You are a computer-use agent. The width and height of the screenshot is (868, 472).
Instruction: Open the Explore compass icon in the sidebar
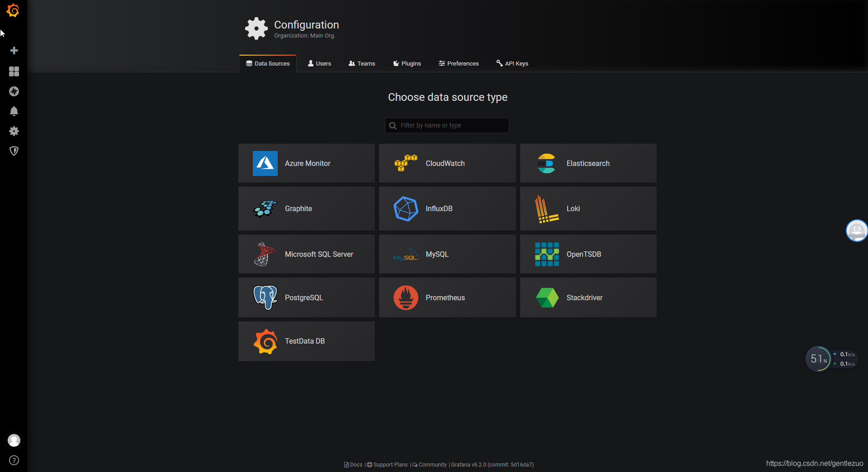click(14, 91)
